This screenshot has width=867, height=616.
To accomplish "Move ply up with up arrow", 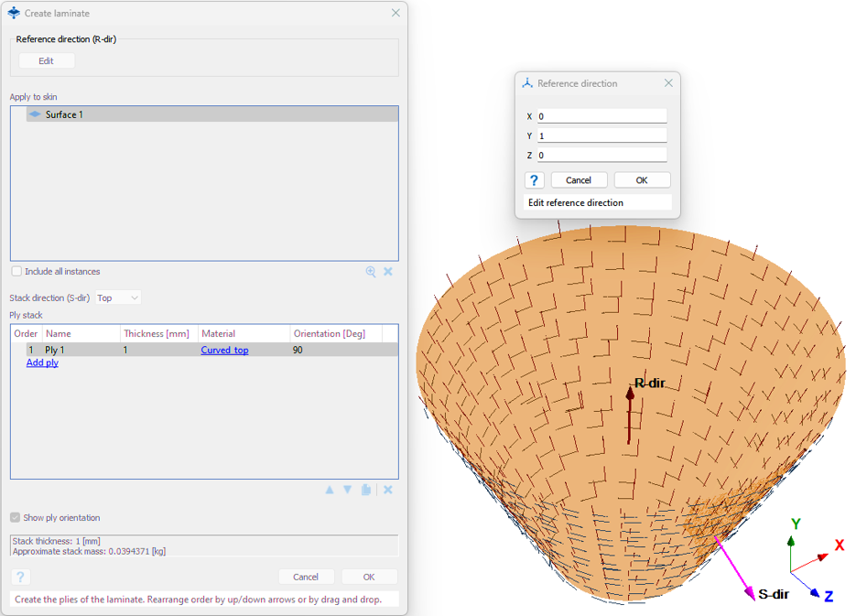I will click(x=330, y=490).
